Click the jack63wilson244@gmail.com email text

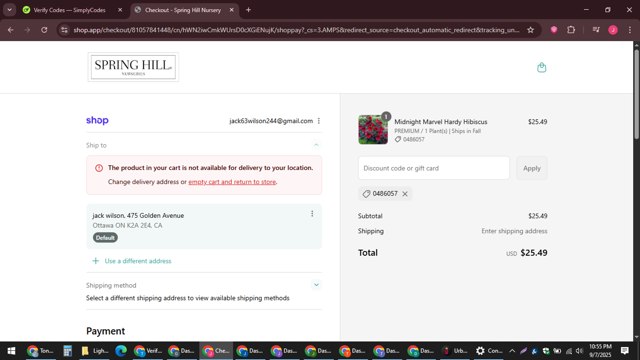[271, 121]
